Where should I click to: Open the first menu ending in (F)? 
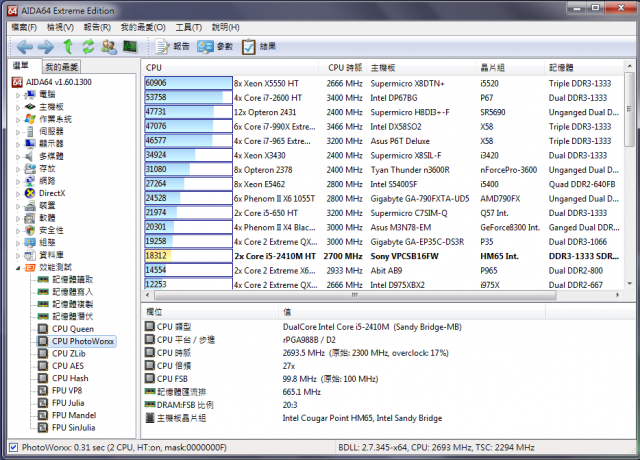click(x=24, y=27)
